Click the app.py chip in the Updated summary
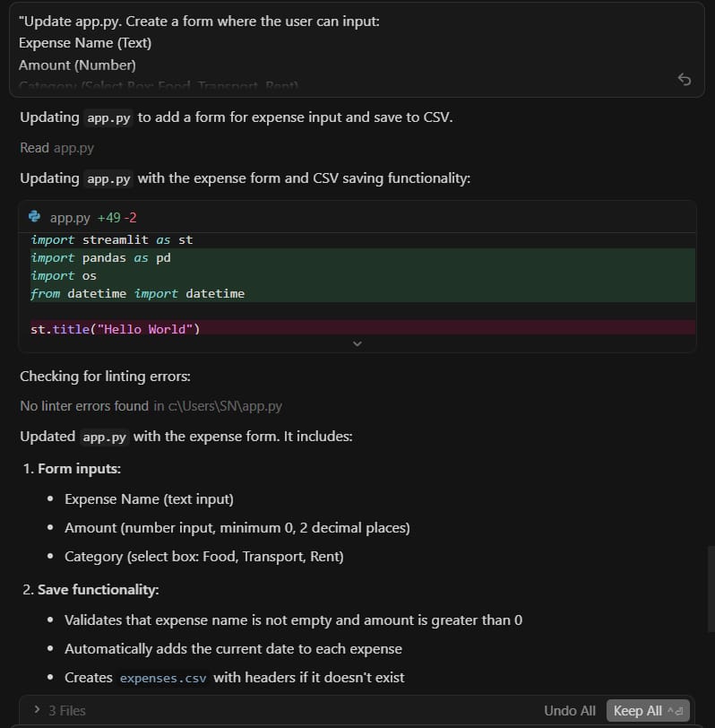Viewport: 715px width, 728px height. point(105,437)
